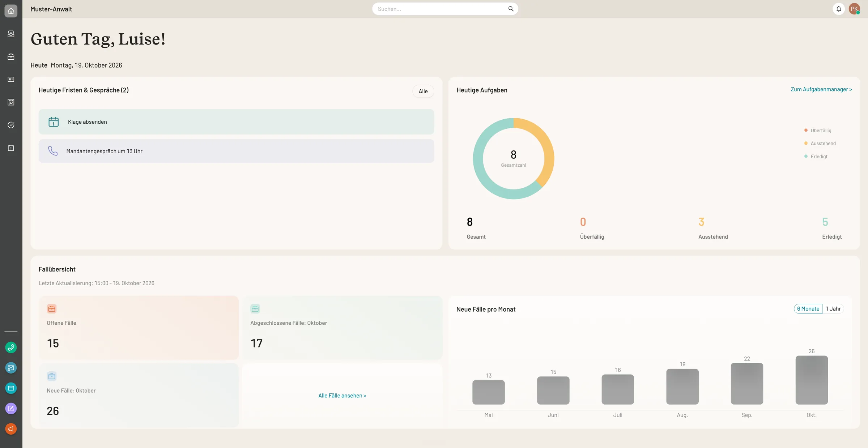Click the Ausstehend count 3

click(701, 222)
